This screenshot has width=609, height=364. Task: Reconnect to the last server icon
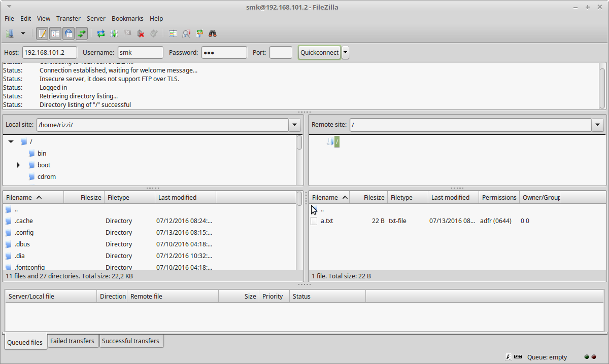(x=154, y=33)
